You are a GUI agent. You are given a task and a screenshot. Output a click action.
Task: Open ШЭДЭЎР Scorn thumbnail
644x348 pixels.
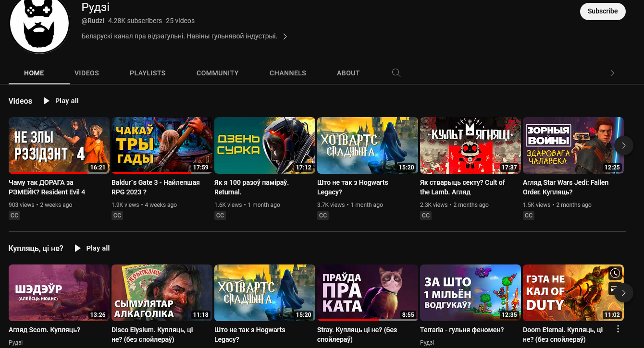[x=59, y=293]
